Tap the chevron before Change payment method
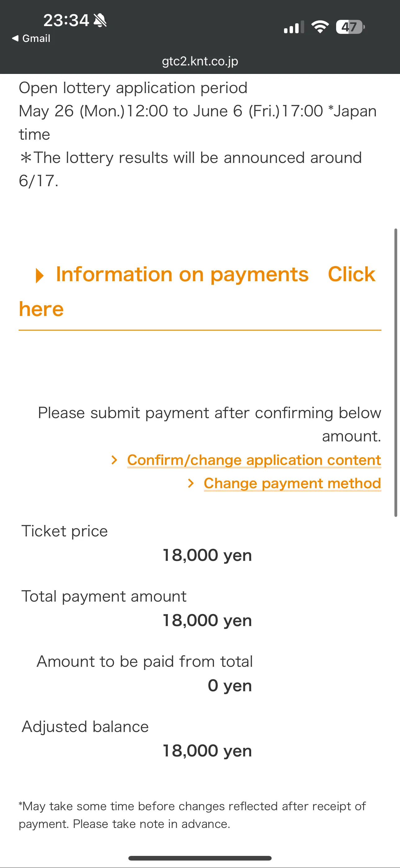The height and width of the screenshot is (868, 400). click(x=191, y=483)
